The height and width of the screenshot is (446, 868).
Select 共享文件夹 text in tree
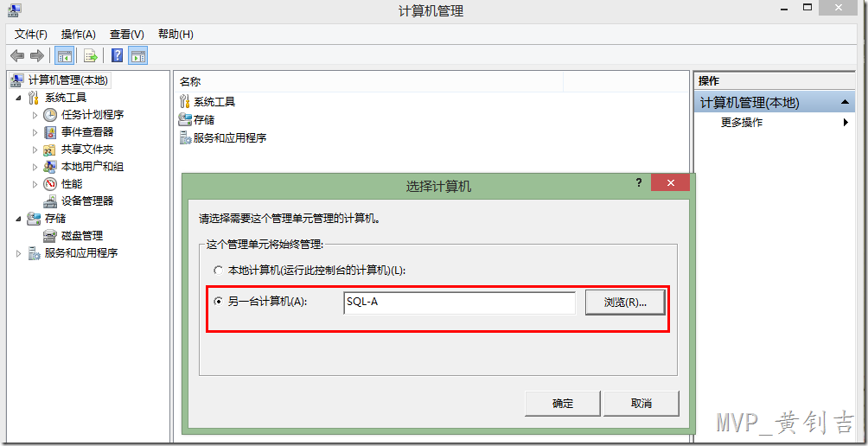87,150
